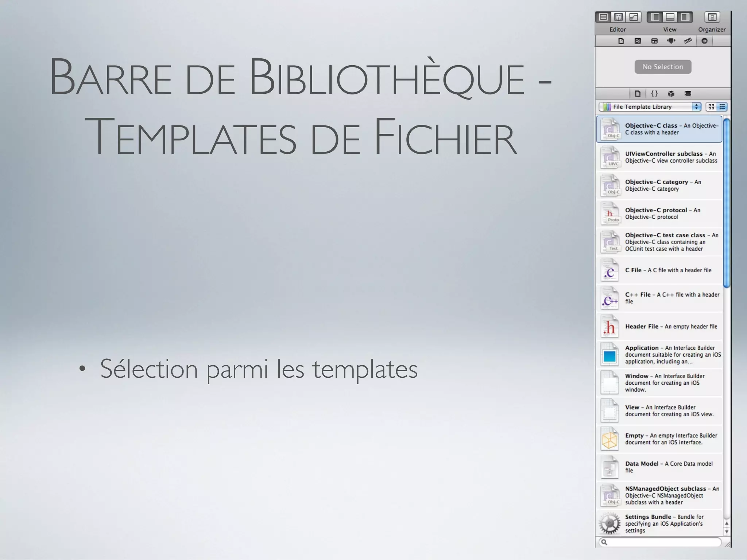Select the Media library filmstrip icon

688,94
